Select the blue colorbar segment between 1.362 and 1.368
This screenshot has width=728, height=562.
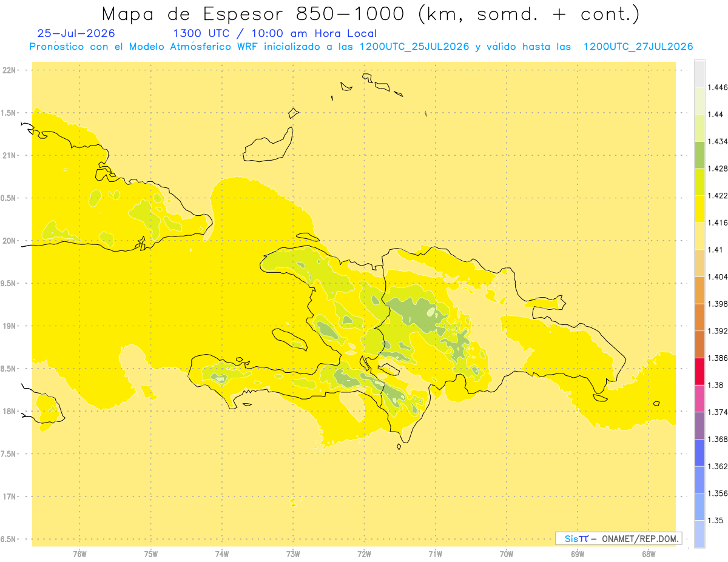point(699,453)
